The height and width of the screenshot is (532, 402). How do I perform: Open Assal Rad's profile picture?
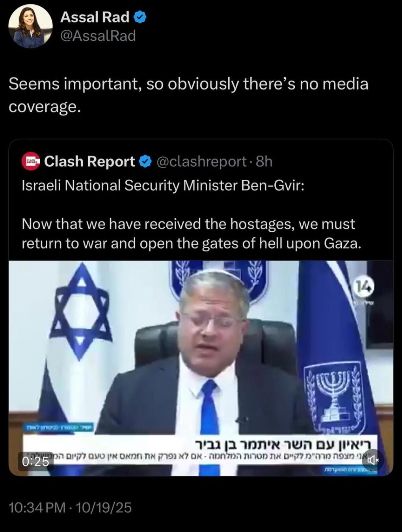point(30,26)
